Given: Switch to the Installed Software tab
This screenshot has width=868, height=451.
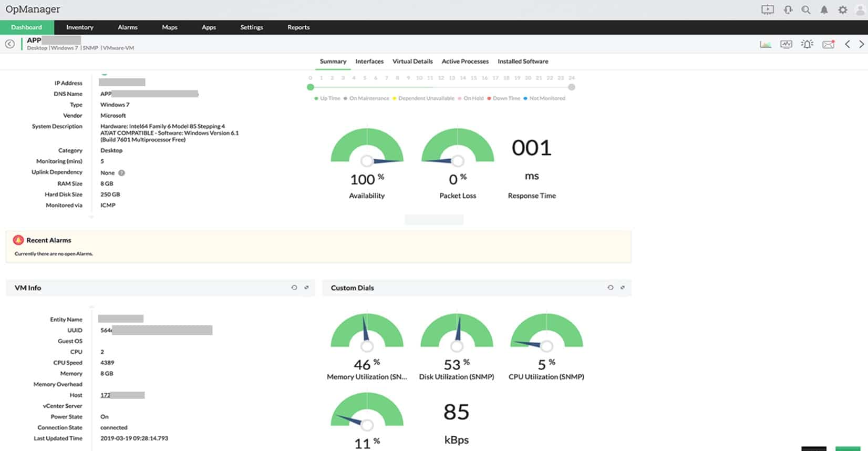Looking at the screenshot, I should pos(523,61).
